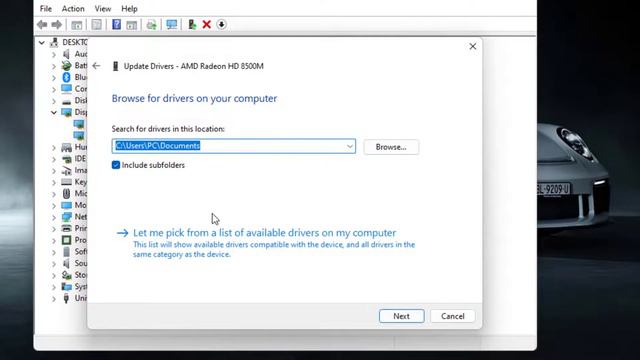Select the second display adapter child icon
The image size is (640, 360).
point(79,136)
